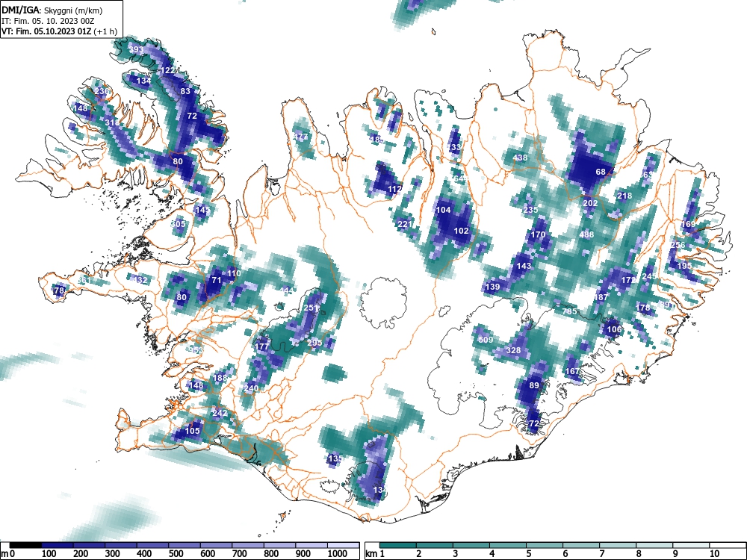This screenshot has width=747, height=560.
Task: Click the visibility value '105'
Action: coord(193,431)
